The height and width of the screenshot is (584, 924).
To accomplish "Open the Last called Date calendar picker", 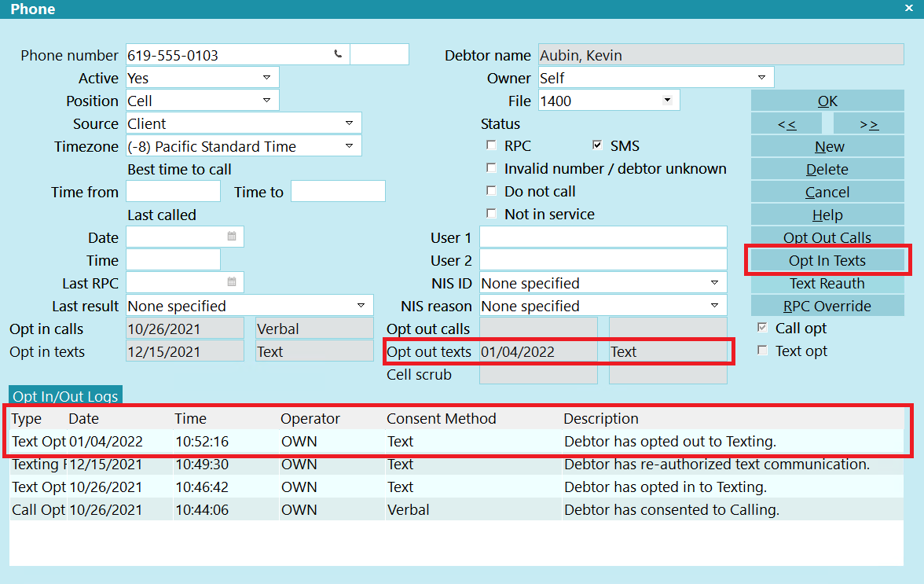I will 232,237.
